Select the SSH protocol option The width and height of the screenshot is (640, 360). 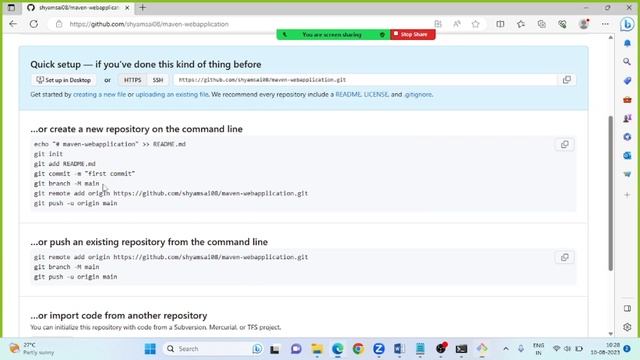[x=158, y=80]
